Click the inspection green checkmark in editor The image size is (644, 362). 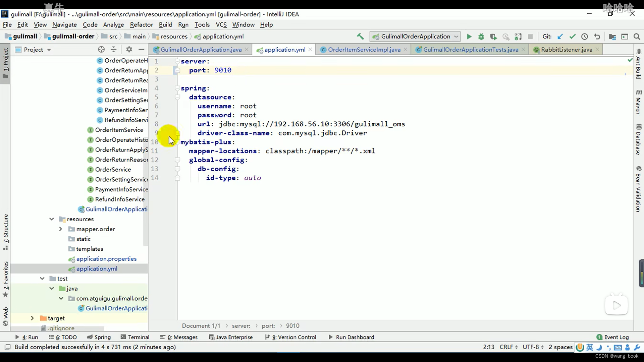pos(630,60)
